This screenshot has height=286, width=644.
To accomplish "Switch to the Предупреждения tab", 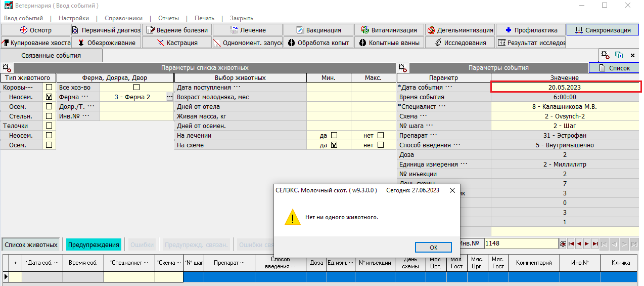I will (94, 244).
